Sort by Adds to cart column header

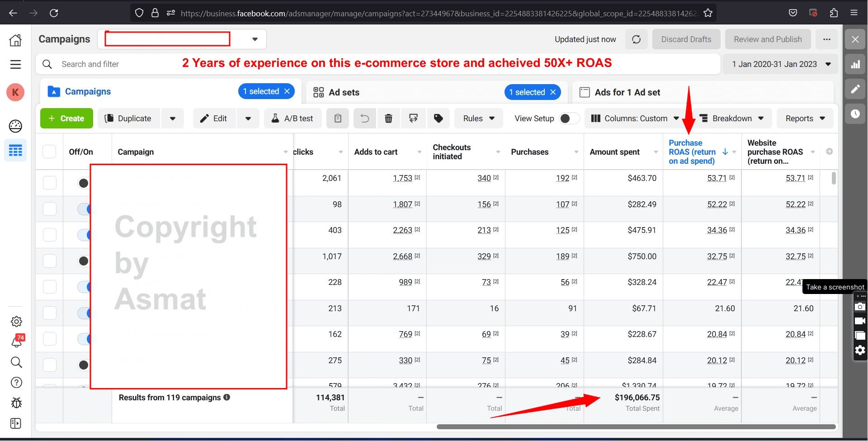click(x=376, y=152)
